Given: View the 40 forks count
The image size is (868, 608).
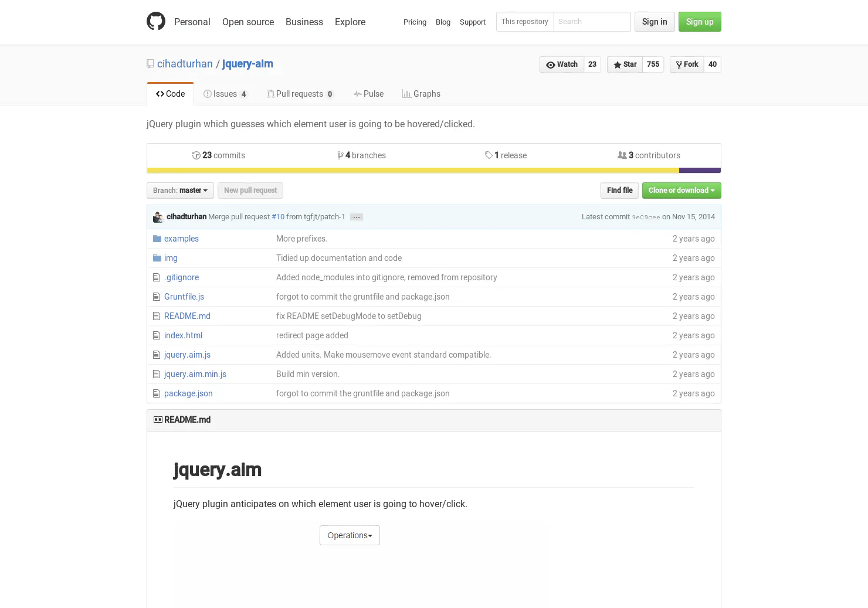Looking at the screenshot, I should click(713, 64).
